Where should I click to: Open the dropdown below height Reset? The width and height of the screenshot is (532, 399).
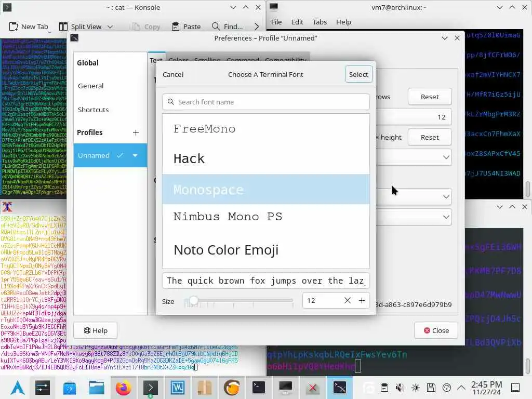[446, 157]
